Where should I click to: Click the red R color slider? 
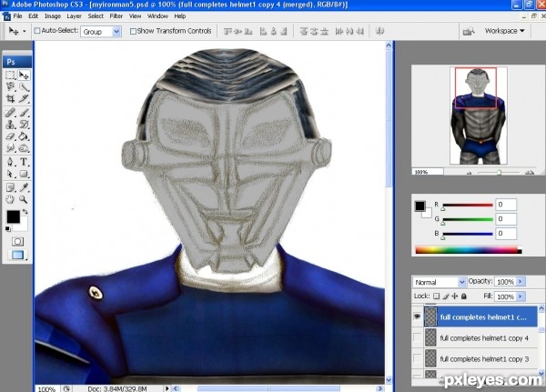468,205
